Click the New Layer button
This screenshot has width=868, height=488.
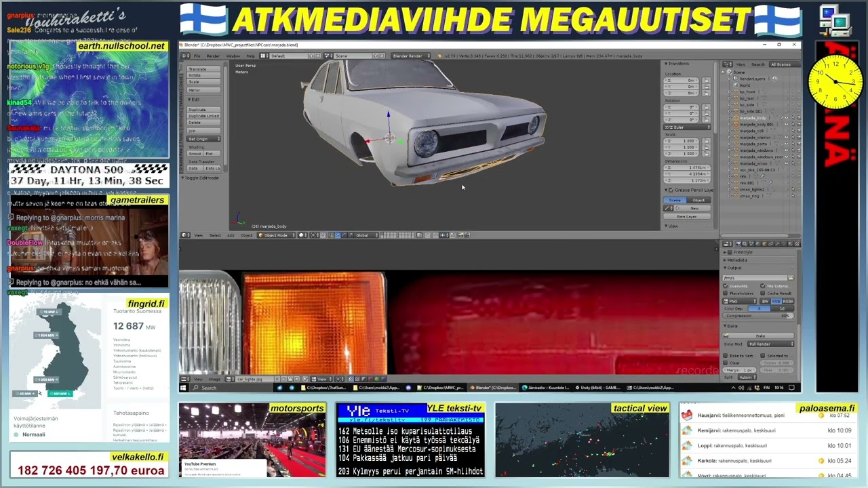click(687, 216)
